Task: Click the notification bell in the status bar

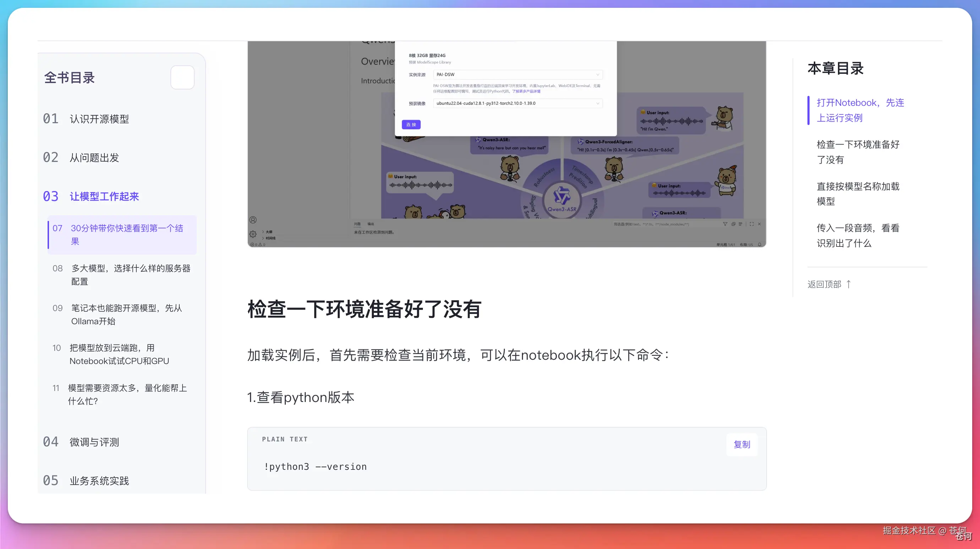Action: pos(760,245)
